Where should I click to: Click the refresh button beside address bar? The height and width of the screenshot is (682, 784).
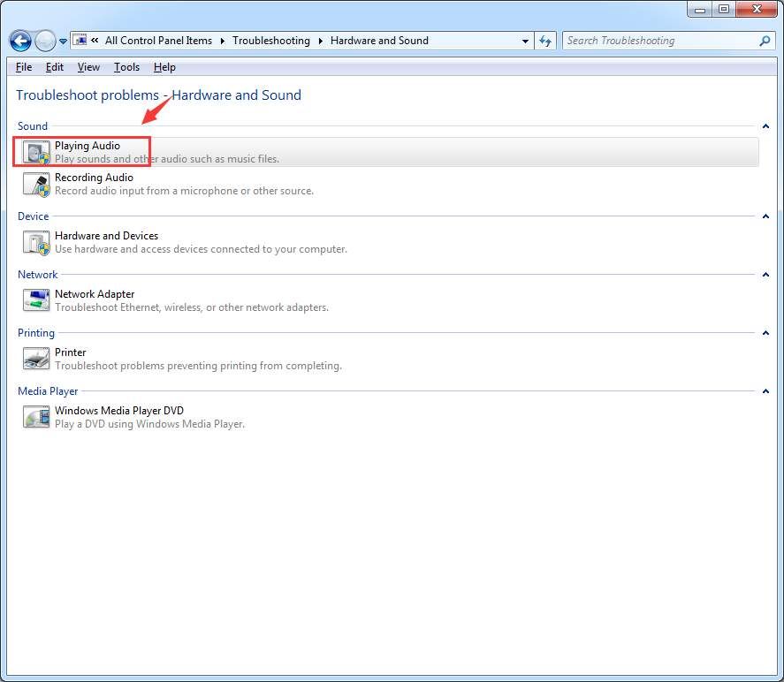click(545, 41)
